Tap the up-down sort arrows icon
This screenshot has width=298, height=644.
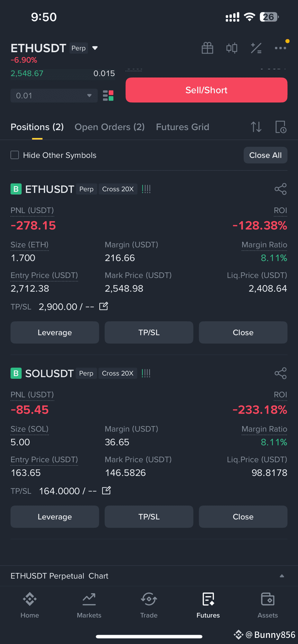256,127
